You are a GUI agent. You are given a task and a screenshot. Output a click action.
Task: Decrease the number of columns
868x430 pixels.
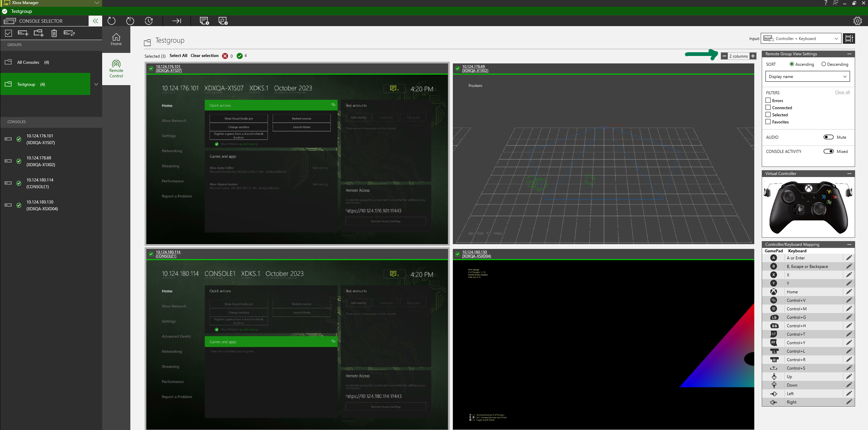coord(724,56)
